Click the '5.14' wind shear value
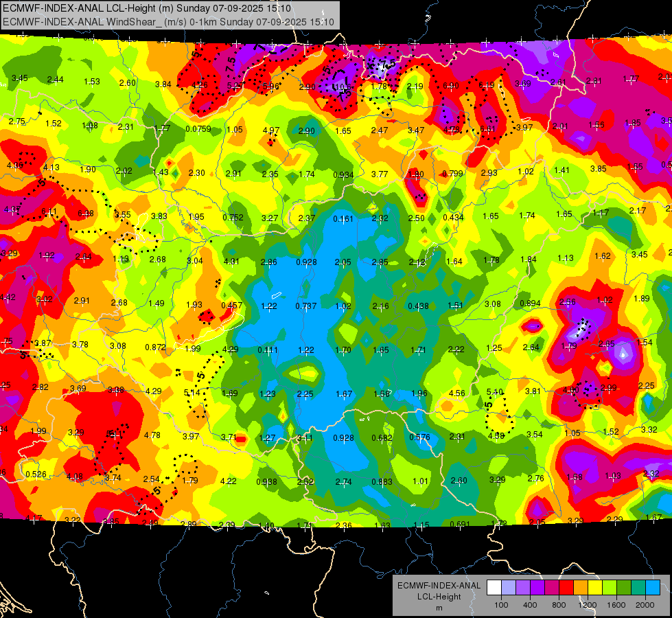 (x=192, y=392)
